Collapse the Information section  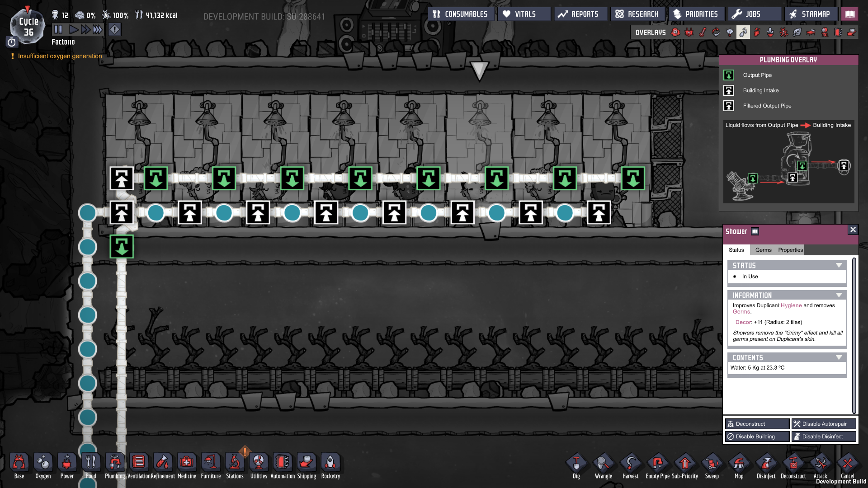(x=839, y=296)
